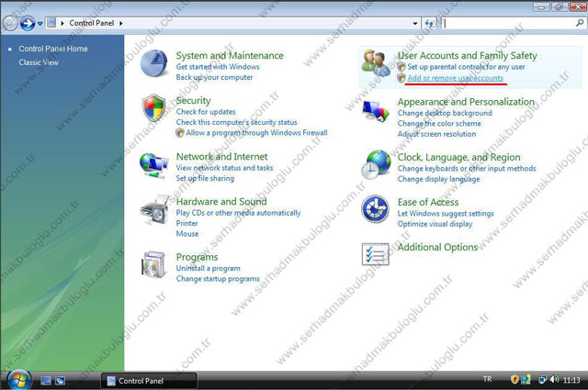The width and height of the screenshot is (588, 390).
Task: Select Control Panel Home in sidebar
Action: (x=53, y=49)
